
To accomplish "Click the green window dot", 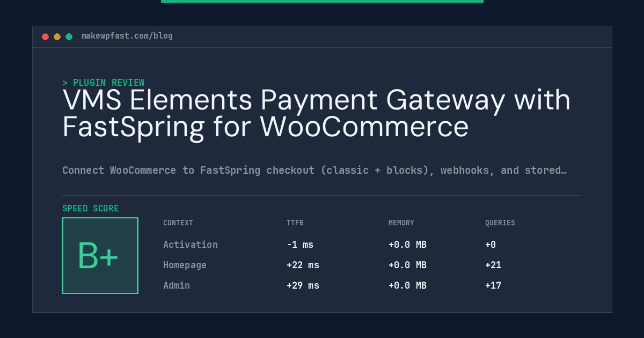I will (x=69, y=36).
